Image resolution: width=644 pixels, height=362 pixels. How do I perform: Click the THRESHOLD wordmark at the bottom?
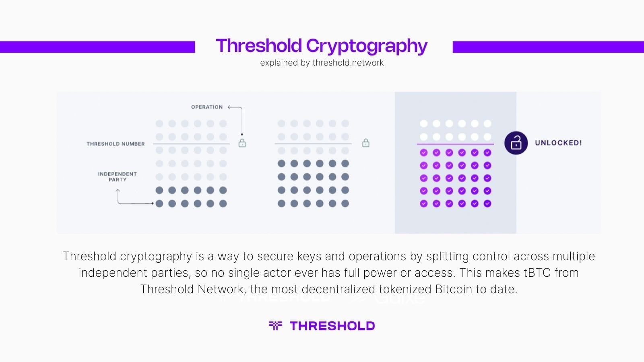(x=332, y=326)
